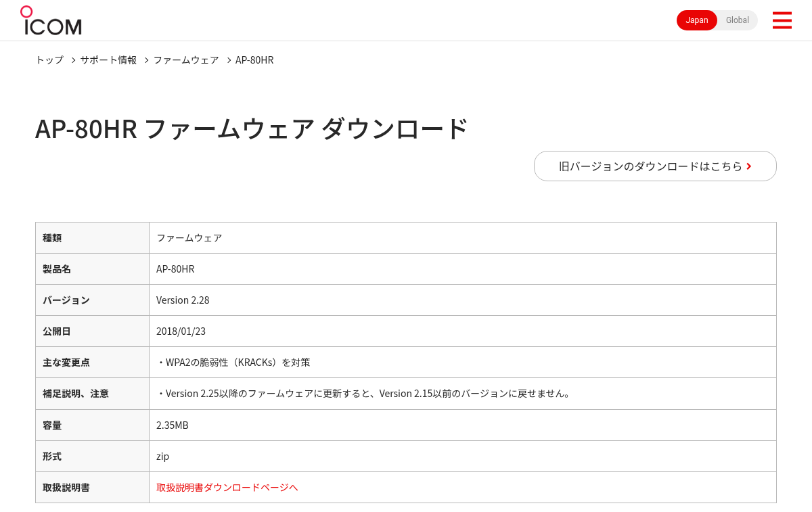Select the 補足説明、注意 row header
812x512 pixels.
pos(92,393)
